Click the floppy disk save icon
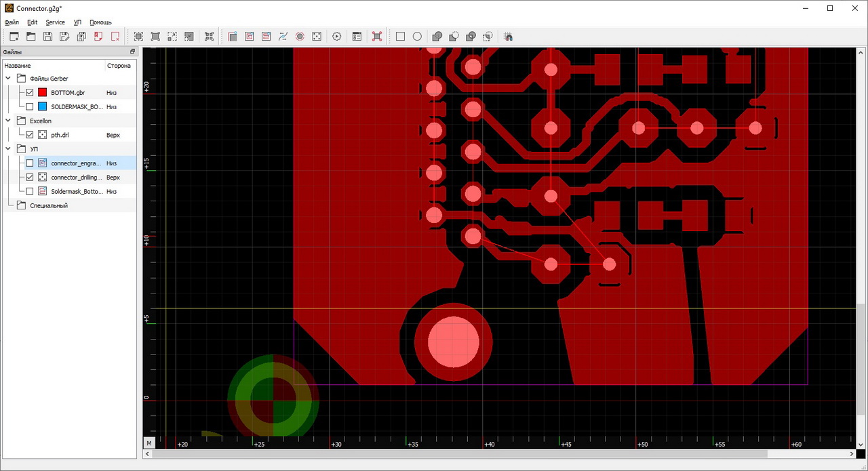Screen dimensions: 868x471 coord(47,37)
